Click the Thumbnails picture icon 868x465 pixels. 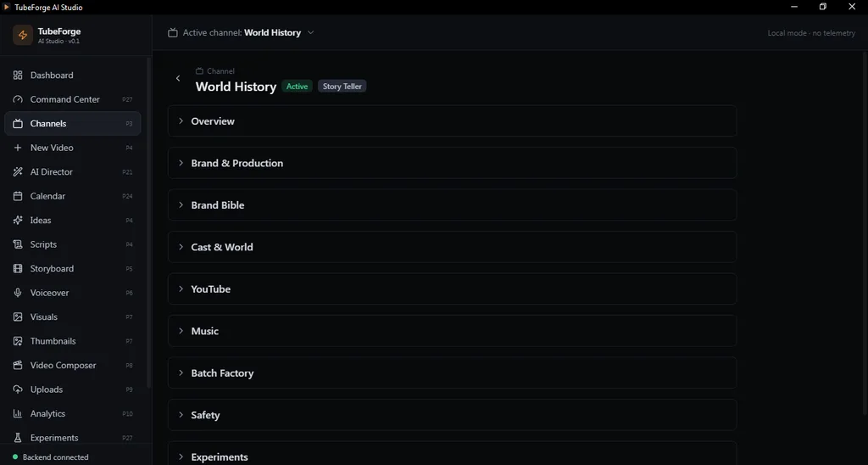[18, 341]
